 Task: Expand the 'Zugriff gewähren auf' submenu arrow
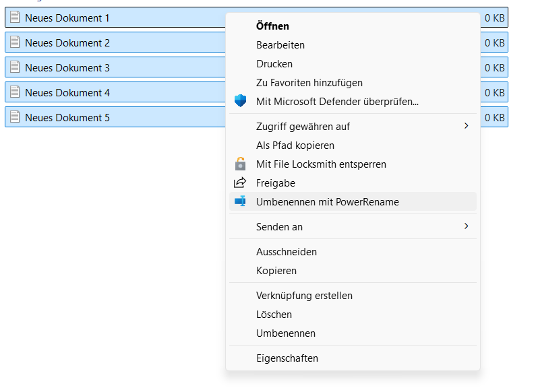pos(466,126)
